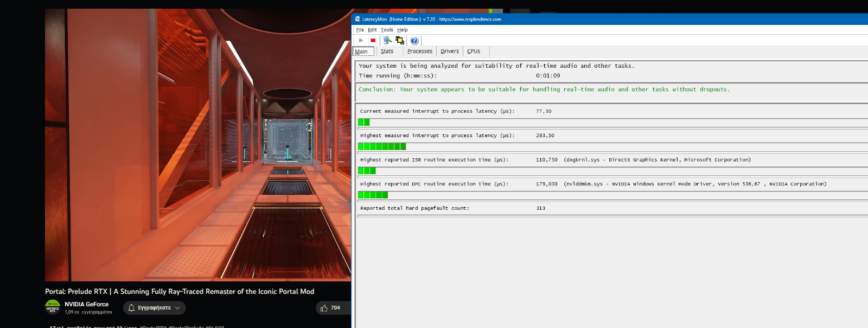Viewport: 868px width, 328px height.
Task: Open the Edit menu in LatencyMon
Action: coord(372,30)
